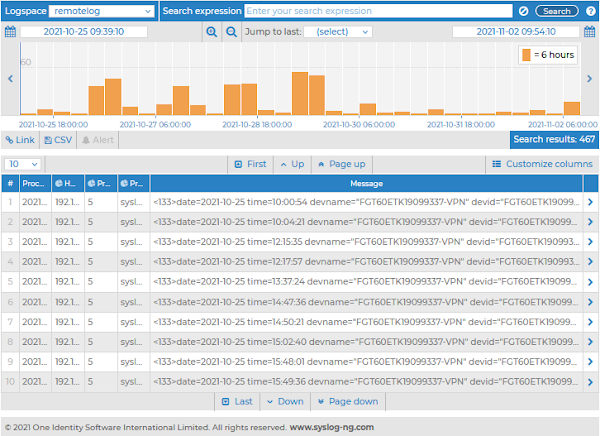Expand details of row 10
The width and height of the screenshot is (600, 436).
tap(590, 382)
